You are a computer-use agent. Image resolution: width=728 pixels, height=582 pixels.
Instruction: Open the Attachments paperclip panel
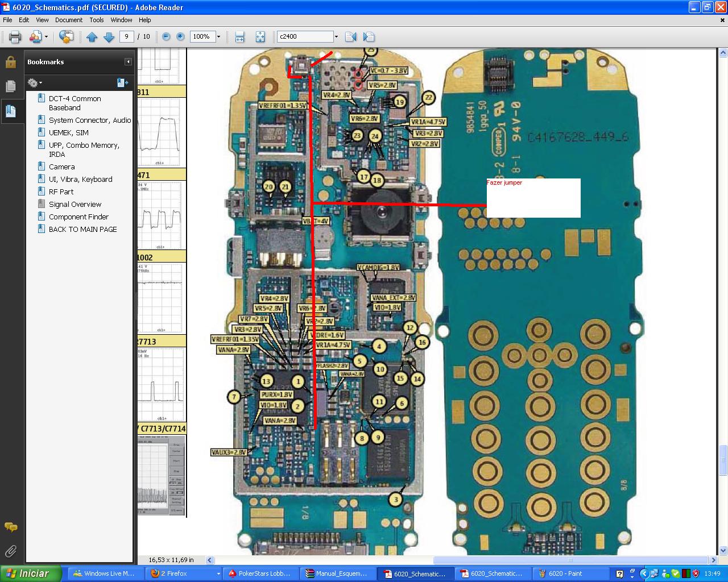click(x=10, y=551)
